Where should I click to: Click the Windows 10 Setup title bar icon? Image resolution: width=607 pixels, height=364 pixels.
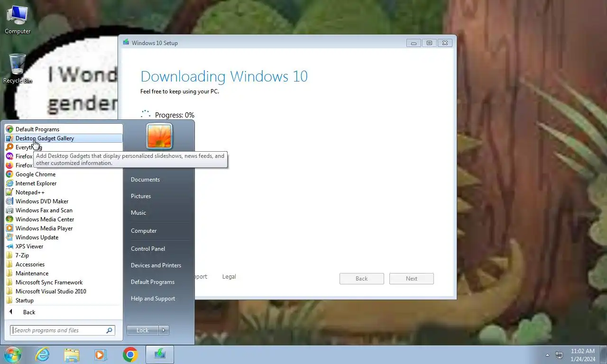pyautogui.click(x=126, y=42)
